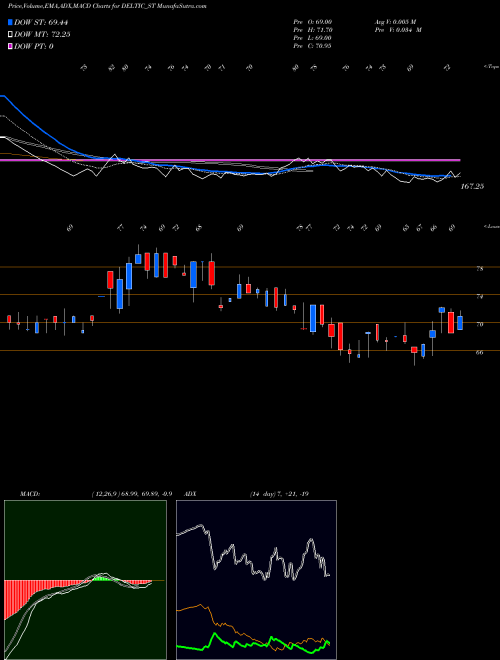Click the white DOW MT legend swatch
500x660 pixels.
coord(11,34)
